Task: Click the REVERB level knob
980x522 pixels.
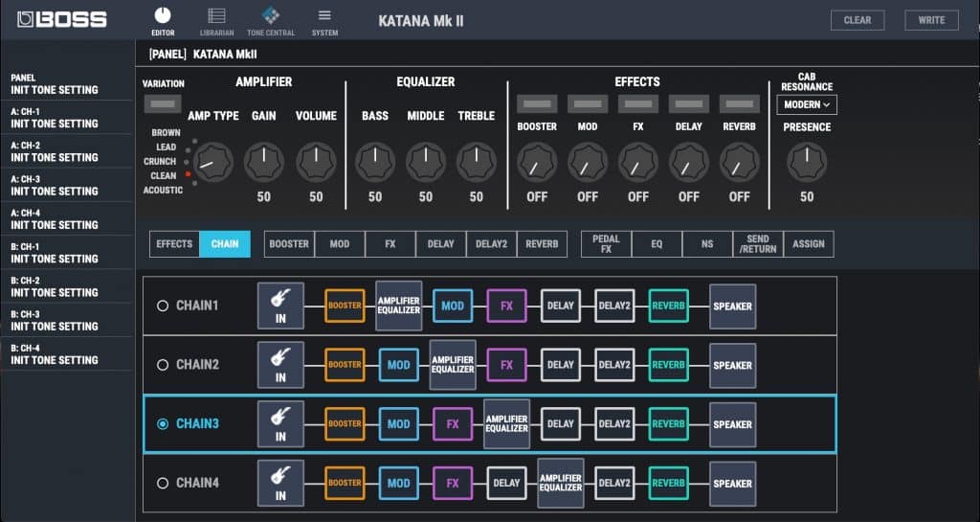Action: pos(740,162)
